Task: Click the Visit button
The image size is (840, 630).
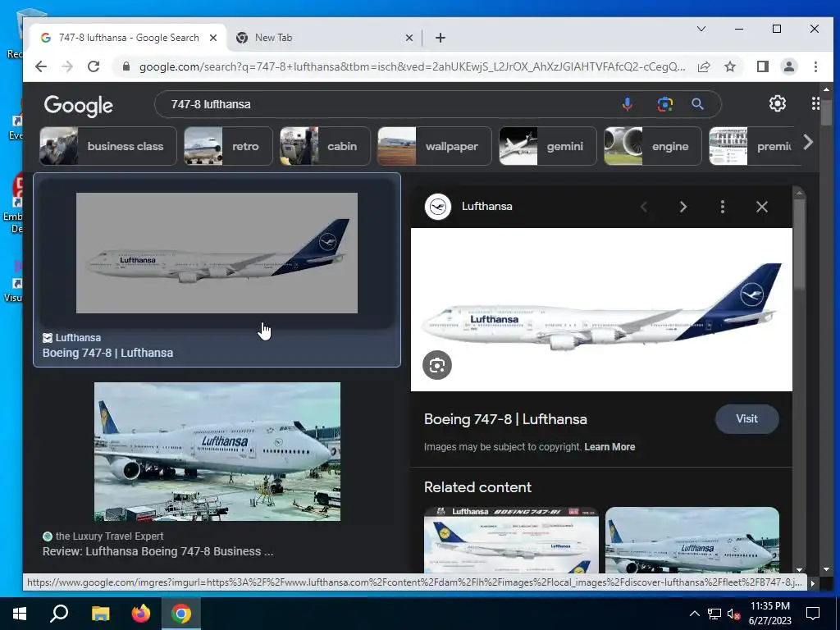Action: [746, 419]
